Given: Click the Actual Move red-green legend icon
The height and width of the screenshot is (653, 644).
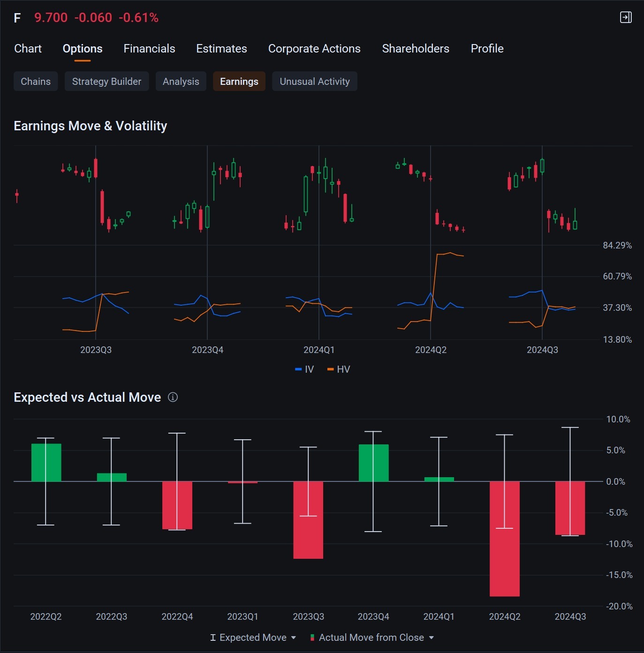Looking at the screenshot, I should coord(312,638).
